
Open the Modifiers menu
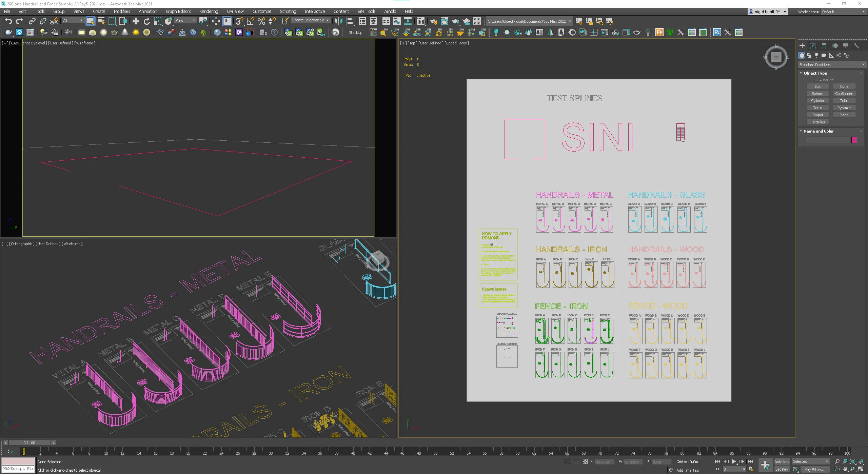(x=122, y=11)
